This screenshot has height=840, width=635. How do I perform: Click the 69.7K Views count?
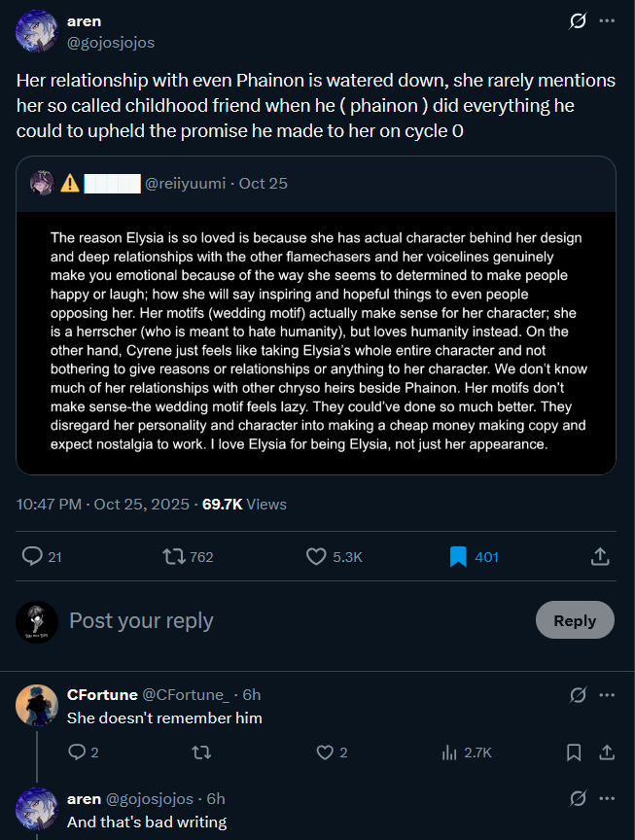point(244,504)
